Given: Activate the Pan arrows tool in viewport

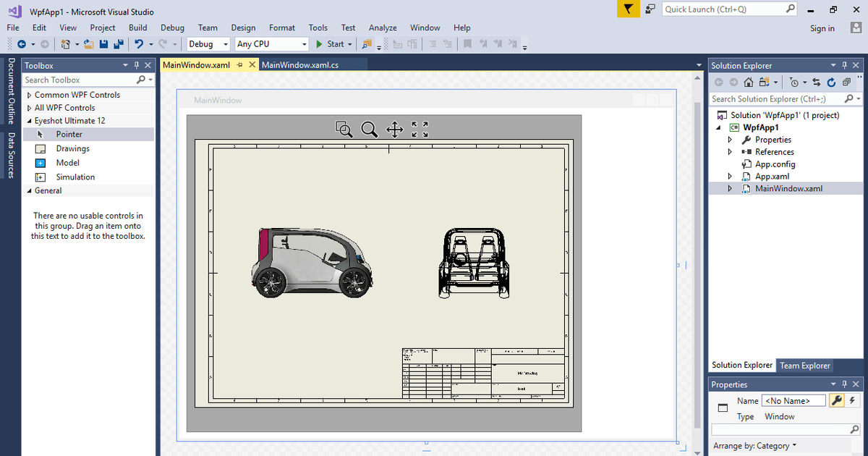Looking at the screenshot, I should 394,130.
